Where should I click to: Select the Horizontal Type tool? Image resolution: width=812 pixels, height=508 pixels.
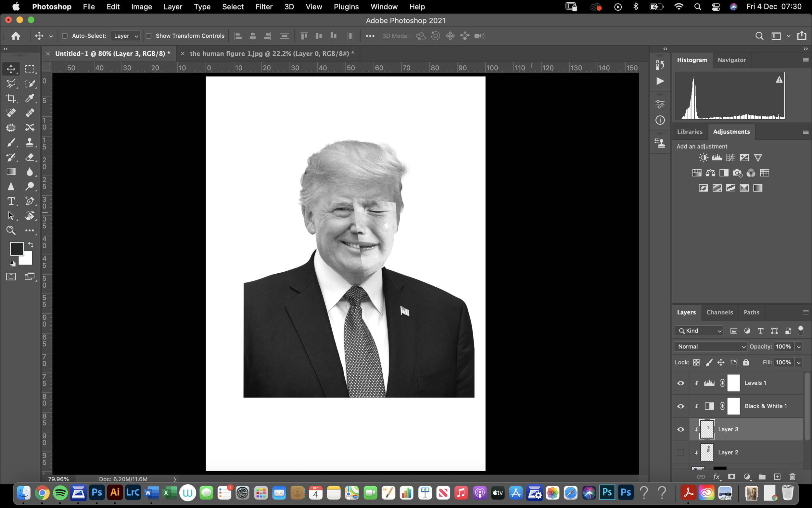click(11, 201)
